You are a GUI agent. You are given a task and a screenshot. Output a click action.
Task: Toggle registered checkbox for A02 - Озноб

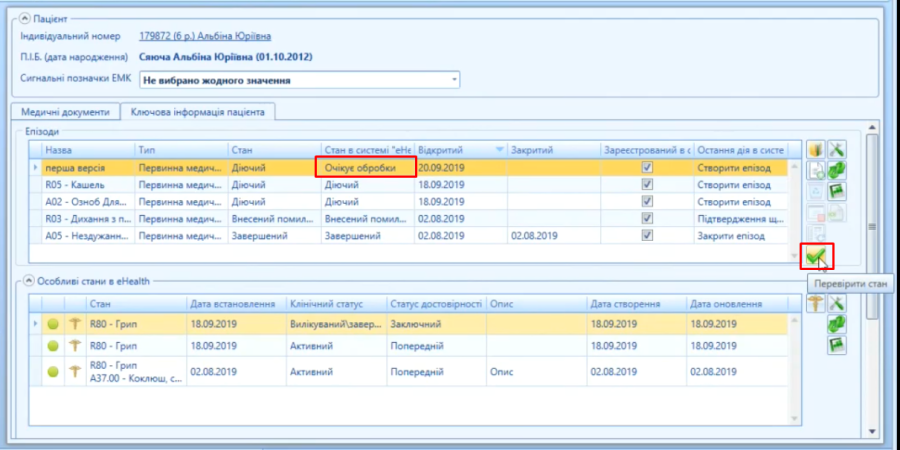coord(647,202)
